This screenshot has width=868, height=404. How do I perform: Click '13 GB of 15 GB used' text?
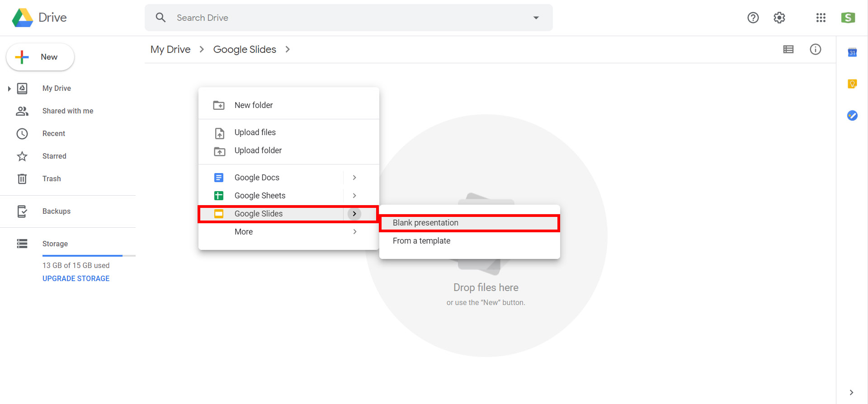click(x=76, y=266)
